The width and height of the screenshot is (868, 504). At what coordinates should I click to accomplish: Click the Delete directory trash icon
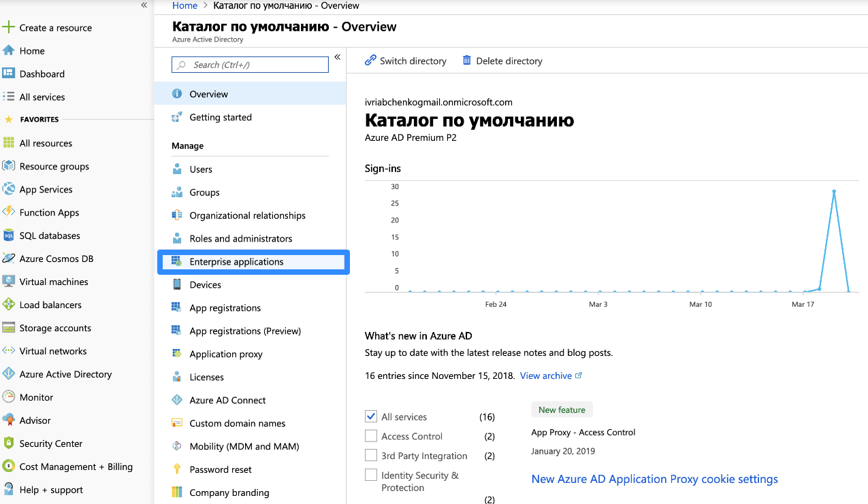coord(467,61)
